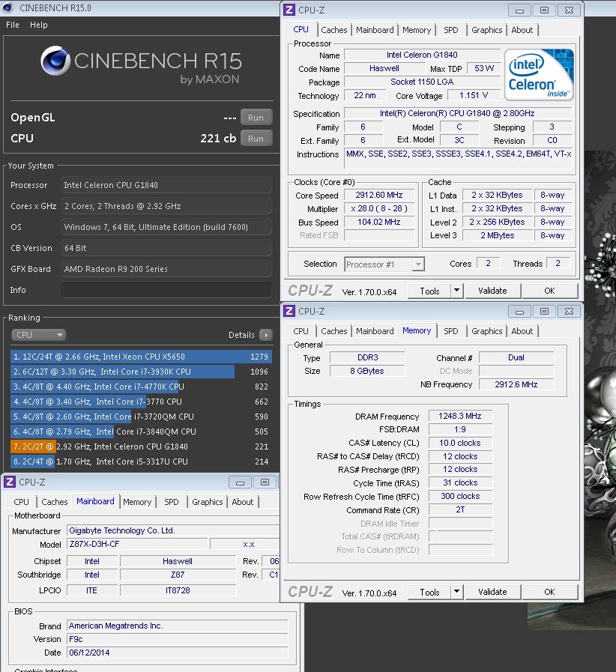Open Memory tab in Mainboard CPU-Z window
The image size is (616, 672).
pyautogui.click(x=137, y=502)
